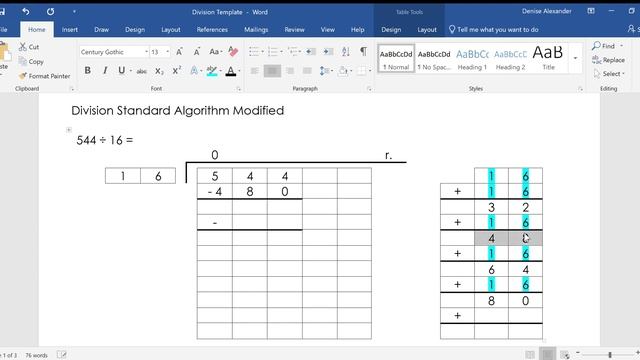Decrease paragraph indent

[x=311, y=51]
